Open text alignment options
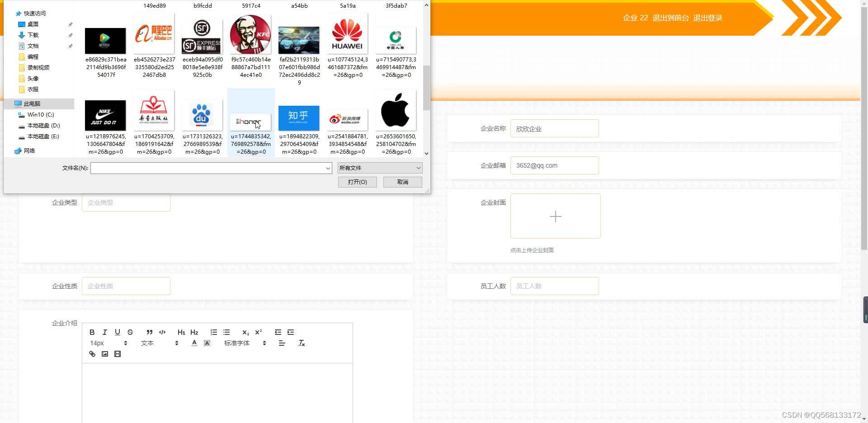868x423 pixels. (282, 343)
